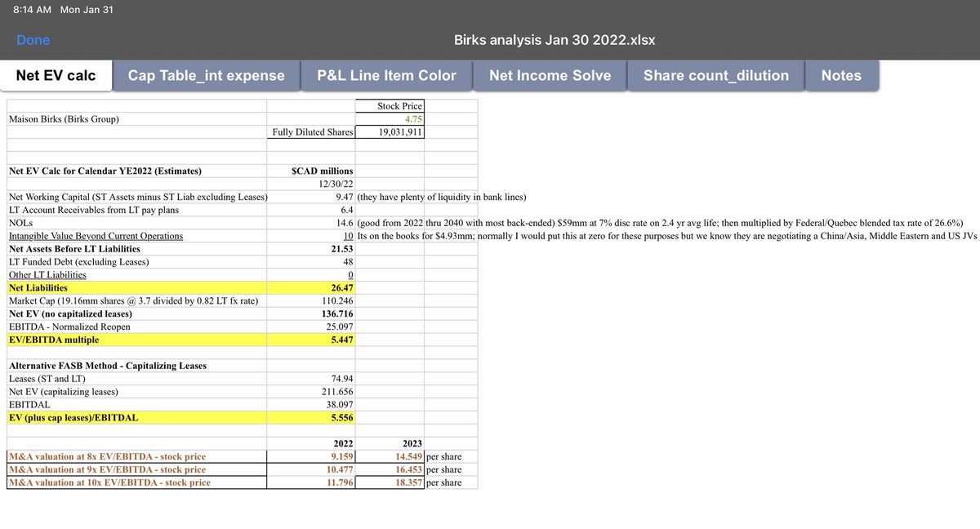Image resolution: width=980 pixels, height=529 pixels.
Task: Select the 8x valuation 2023 value 14.549
Action: 390,456
